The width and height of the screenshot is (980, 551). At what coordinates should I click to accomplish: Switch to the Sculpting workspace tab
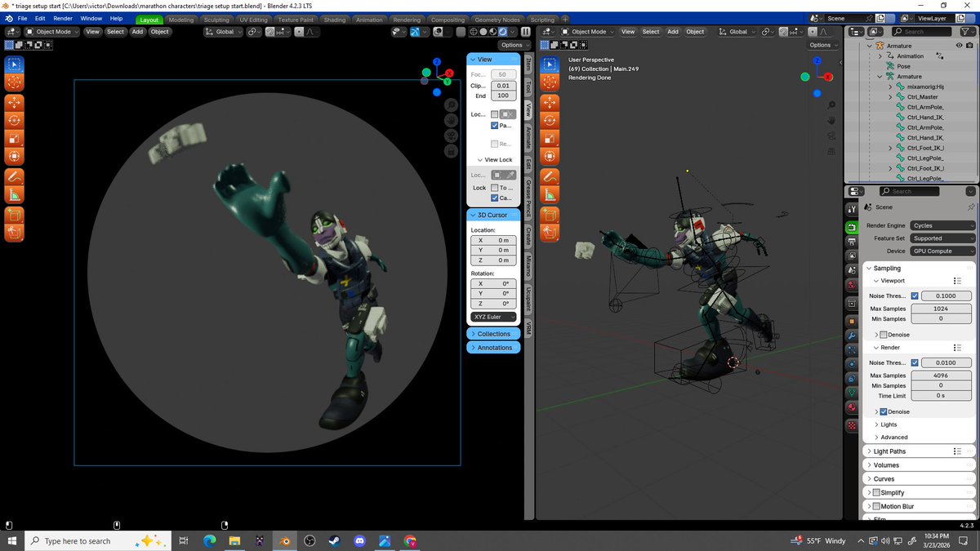(216, 20)
